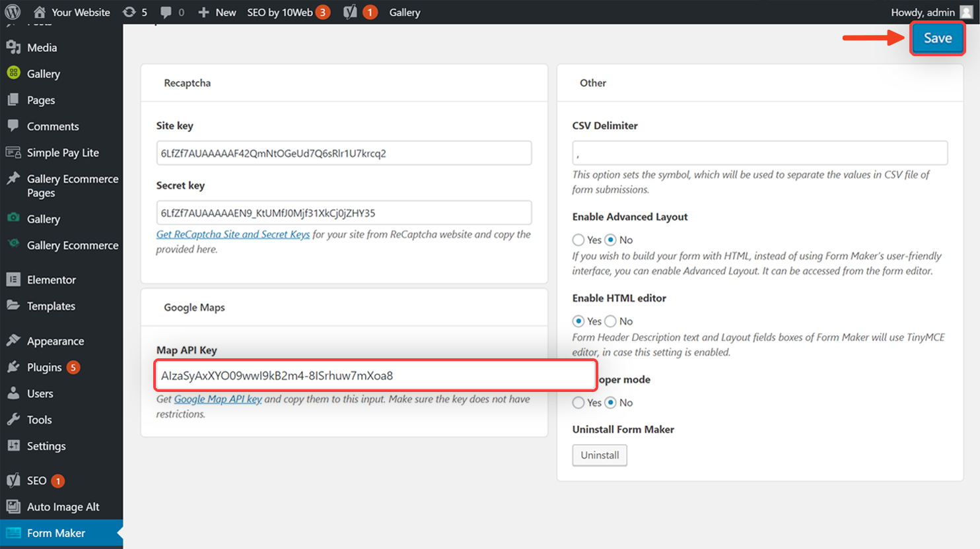Click the Elementor sidebar icon
This screenshot has width=980, height=549.
[x=13, y=280]
